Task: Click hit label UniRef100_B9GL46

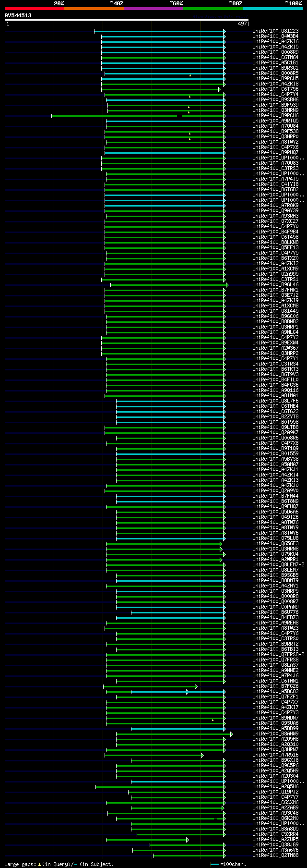Action: (x=275, y=285)
